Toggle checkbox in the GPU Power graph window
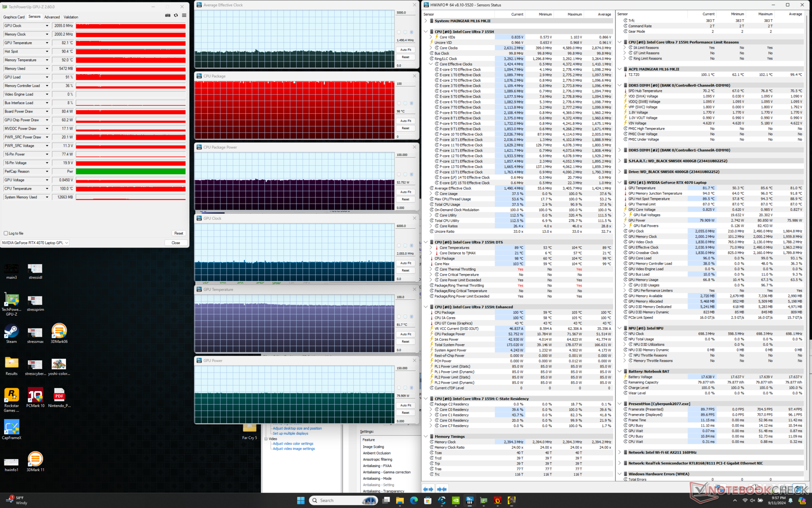This screenshot has width=812, height=508. [x=399, y=388]
